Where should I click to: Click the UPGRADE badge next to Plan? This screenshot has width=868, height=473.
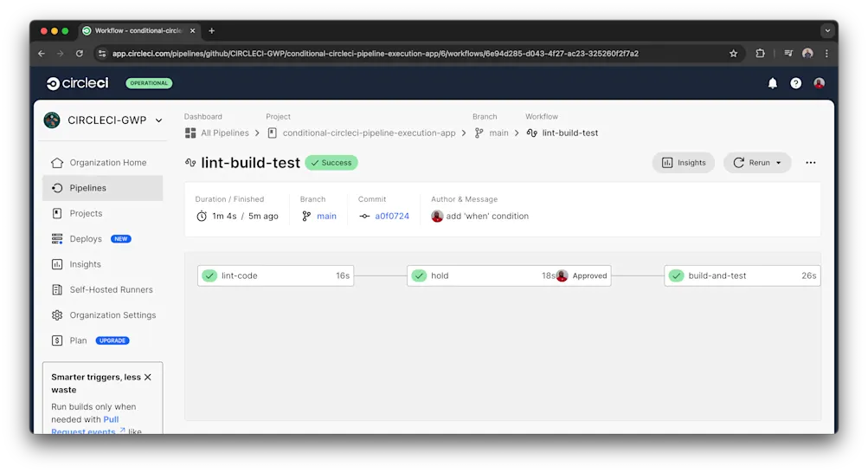click(x=113, y=340)
